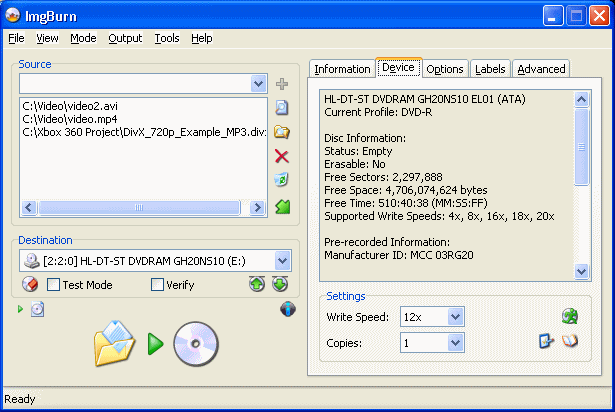The height and width of the screenshot is (412, 615).
Task: Browse for a folder icon in Source
Action: point(282,132)
